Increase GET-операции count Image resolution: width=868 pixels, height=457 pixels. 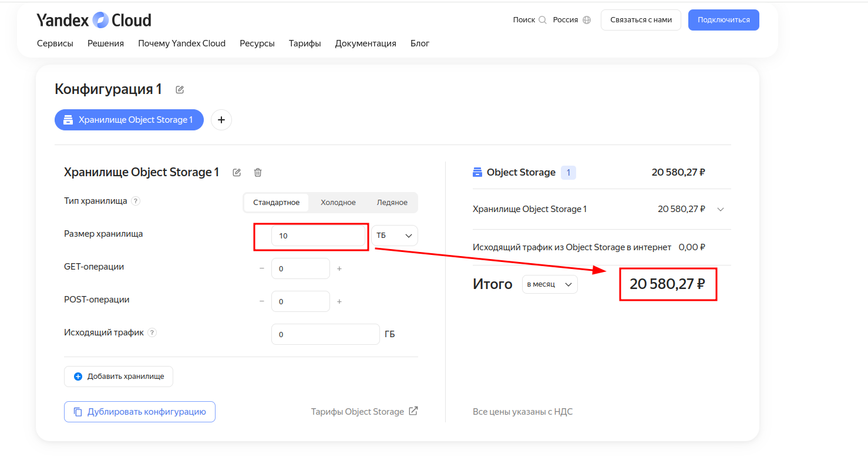[x=339, y=268]
